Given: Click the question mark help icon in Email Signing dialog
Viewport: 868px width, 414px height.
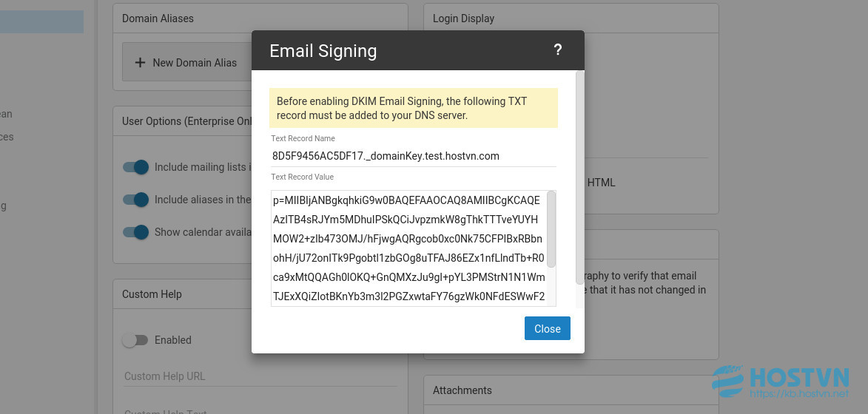Looking at the screenshot, I should pyautogui.click(x=557, y=50).
